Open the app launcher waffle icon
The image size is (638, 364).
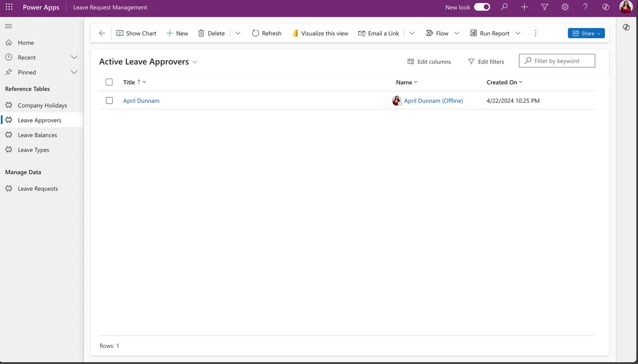coord(9,7)
